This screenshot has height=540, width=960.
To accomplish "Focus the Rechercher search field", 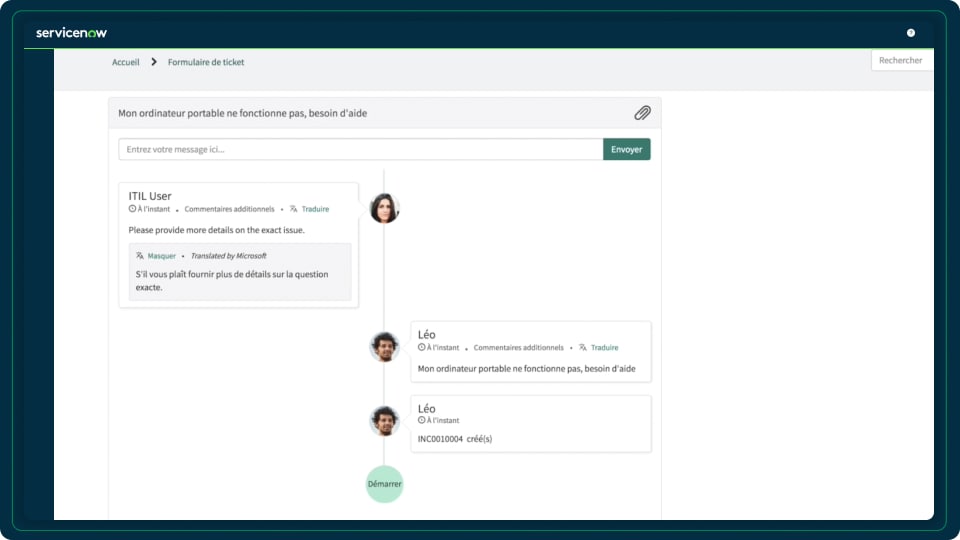I will coord(902,61).
